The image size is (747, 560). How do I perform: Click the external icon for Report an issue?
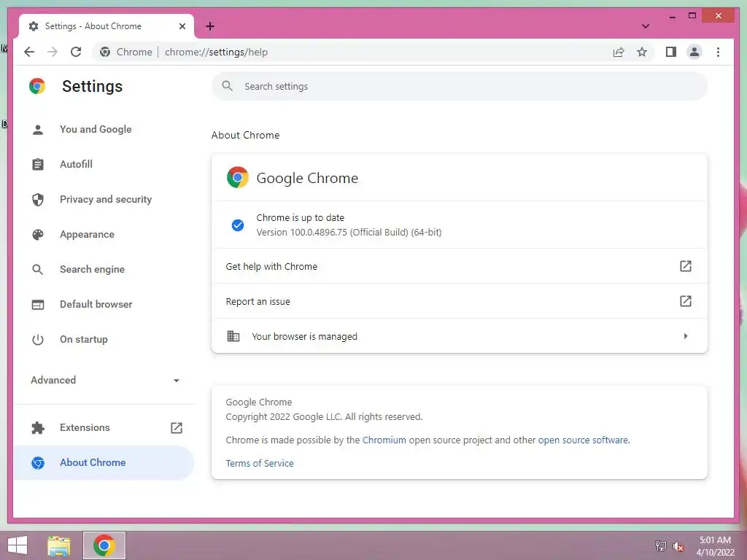[685, 301]
